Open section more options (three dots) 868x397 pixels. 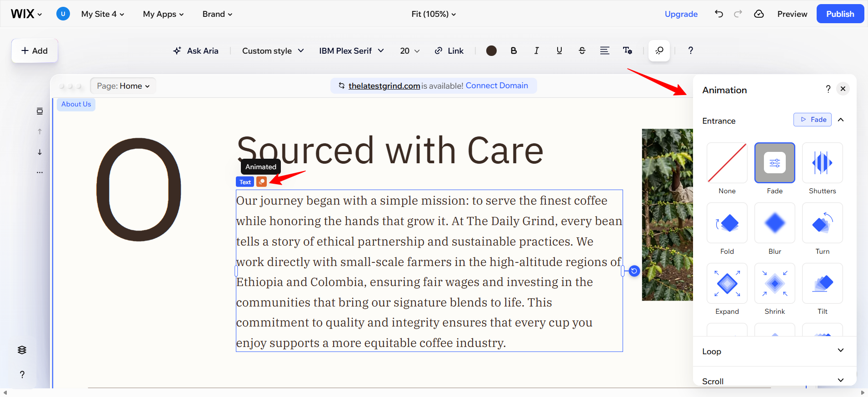coord(40,172)
